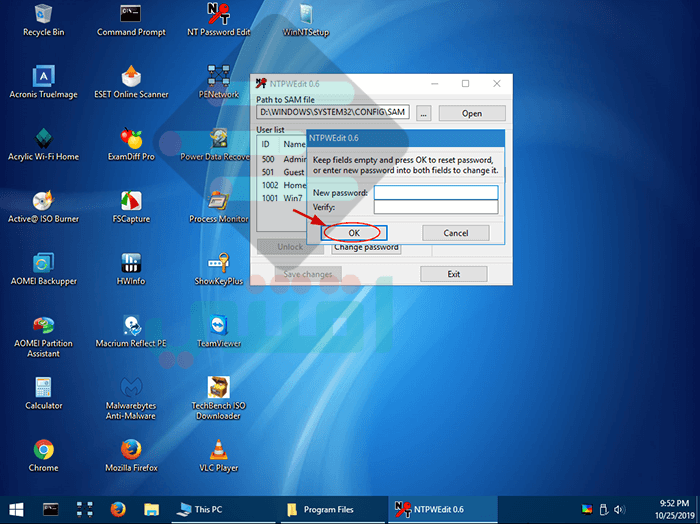700x524 pixels.
Task: Select user ID 1001 Win7 row
Action: 283,198
